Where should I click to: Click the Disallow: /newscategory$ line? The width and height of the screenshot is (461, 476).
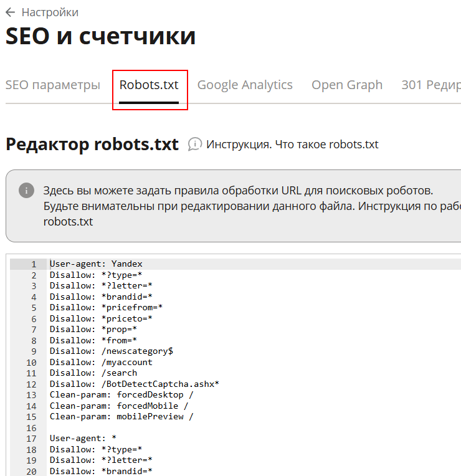click(x=112, y=351)
